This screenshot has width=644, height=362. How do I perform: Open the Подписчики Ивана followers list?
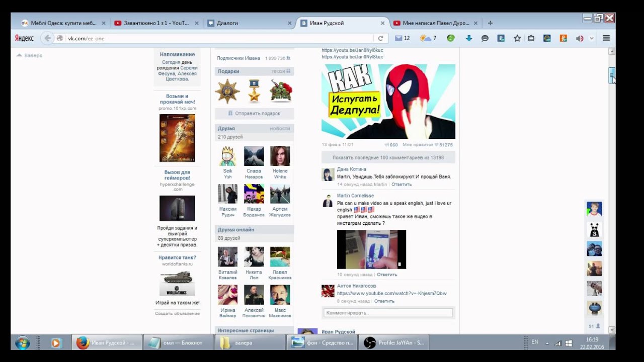[x=238, y=58]
